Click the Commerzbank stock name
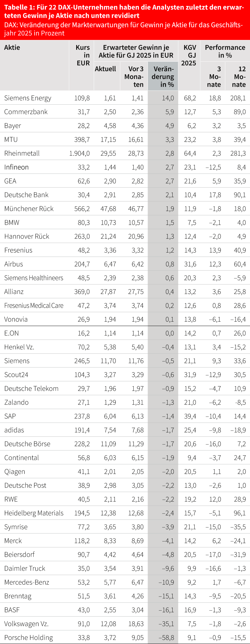The image size is (250, 644). [x=26, y=112]
